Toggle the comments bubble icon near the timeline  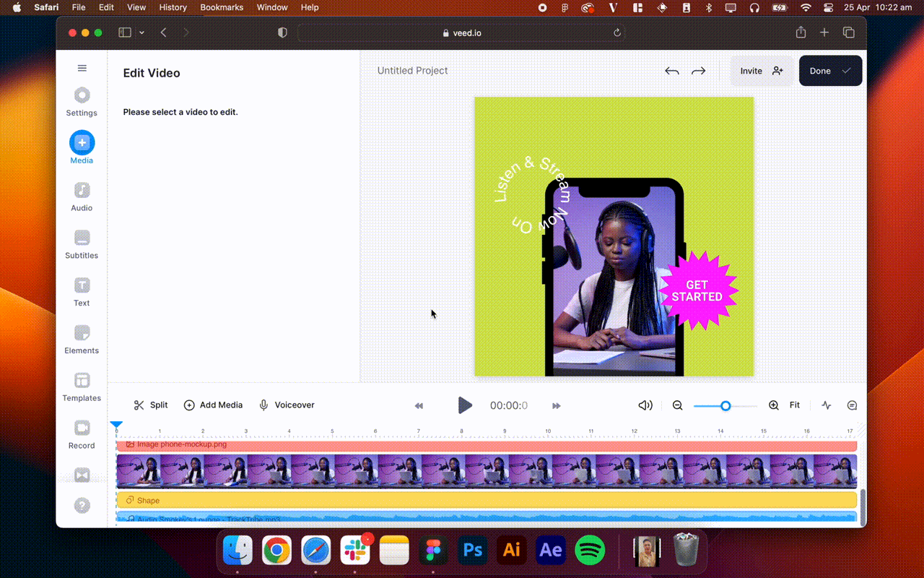tap(852, 405)
